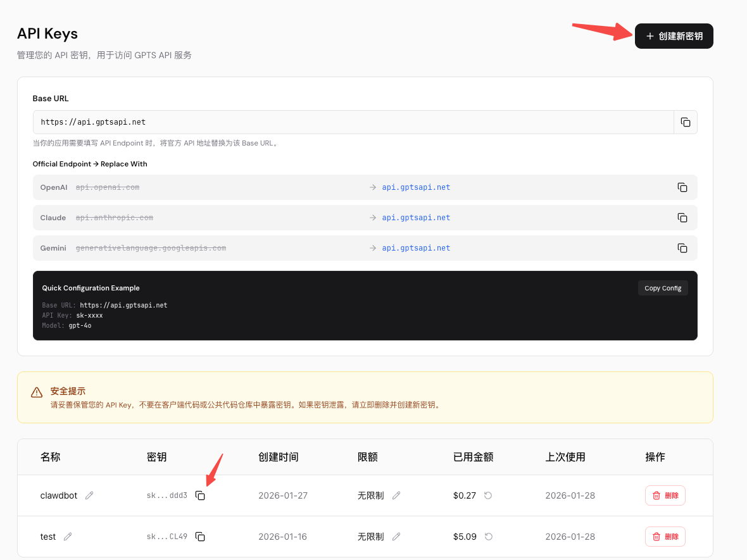Reset used amount $5.09
Image resolution: width=747 pixels, height=560 pixels.
click(488, 537)
